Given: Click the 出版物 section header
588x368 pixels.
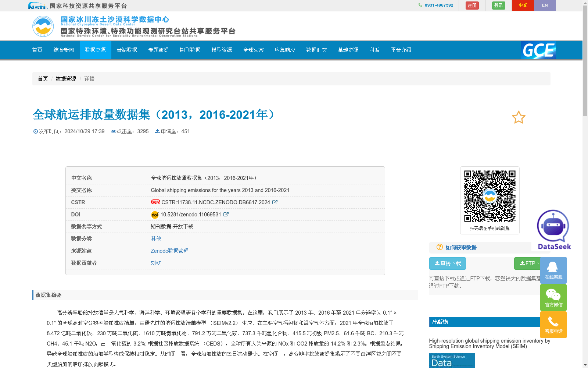Looking at the screenshot, I should 440,322.
